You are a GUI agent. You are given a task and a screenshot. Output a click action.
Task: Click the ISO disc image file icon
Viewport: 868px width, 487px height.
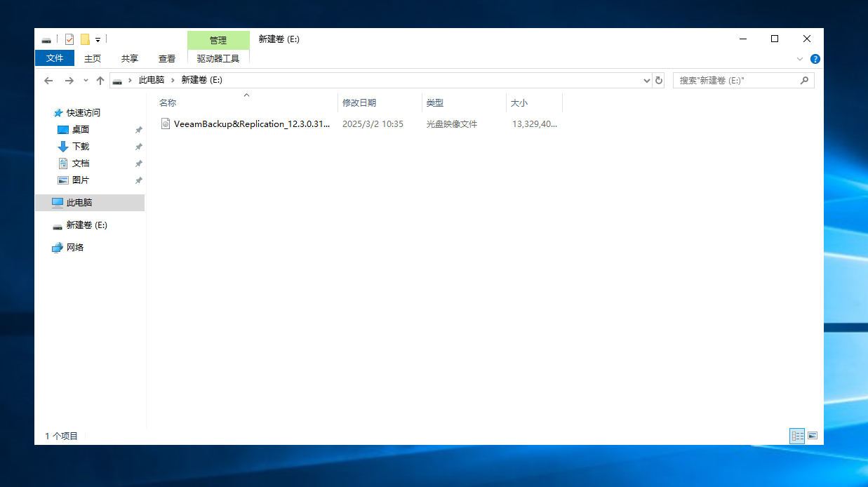click(x=166, y=124)
